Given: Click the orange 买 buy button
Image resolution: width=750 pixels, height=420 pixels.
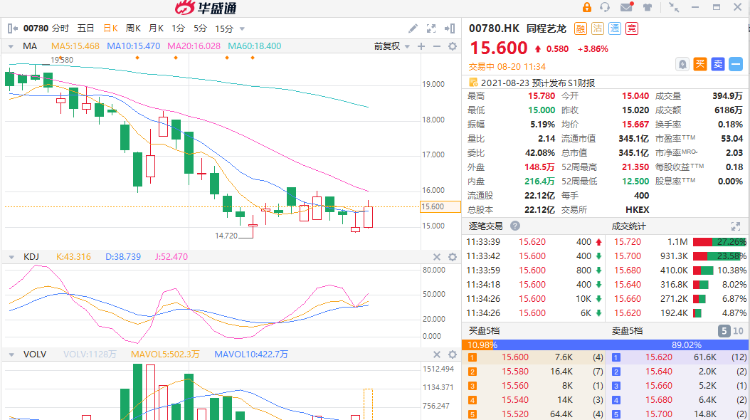Looking at the screenshot, I should coord(700,64).
